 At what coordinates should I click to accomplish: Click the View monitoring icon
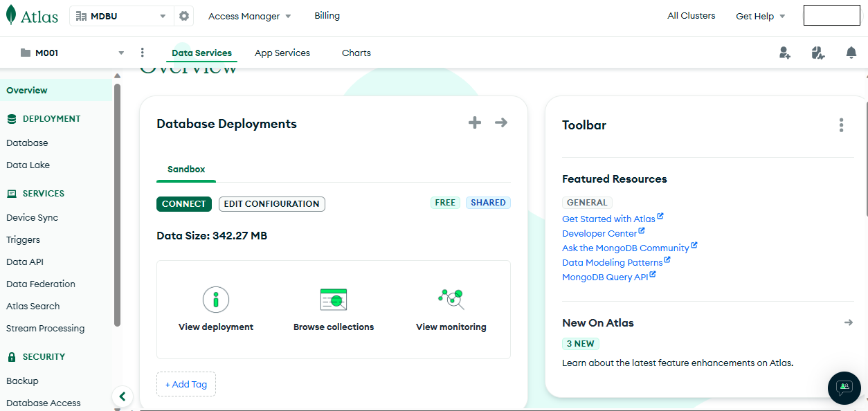(451, 299)
